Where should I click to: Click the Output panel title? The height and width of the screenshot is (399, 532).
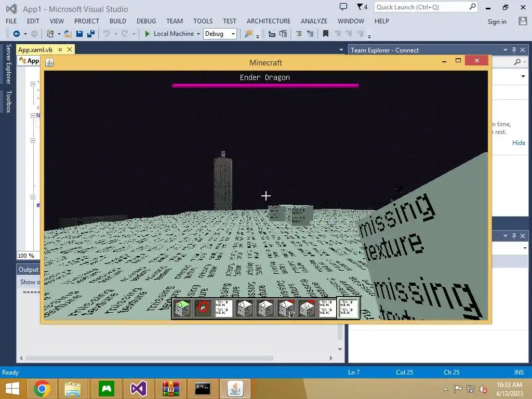pos(29,270)
